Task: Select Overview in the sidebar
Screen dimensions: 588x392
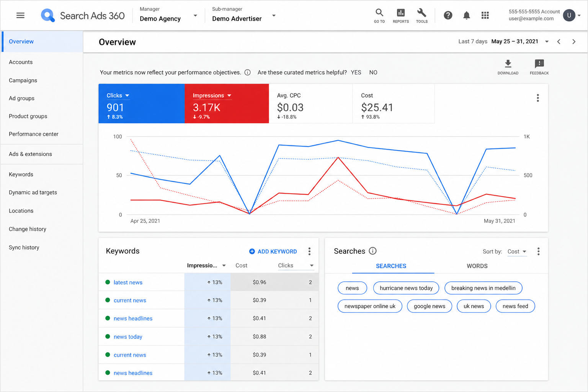Action: [42, 41]
